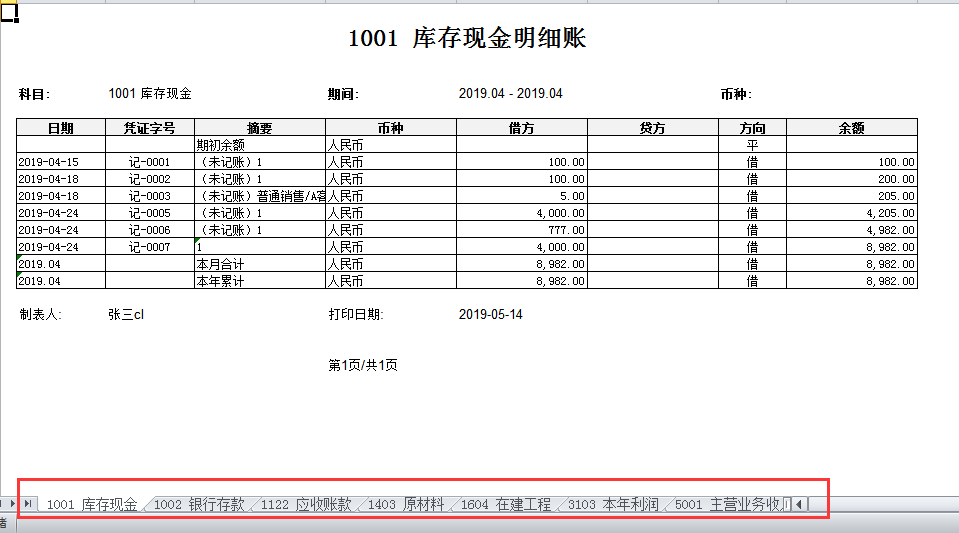This screenshot has height=533, width=959.
Task: Select voucher number 记-0002
Action: [x=150, y=179]
